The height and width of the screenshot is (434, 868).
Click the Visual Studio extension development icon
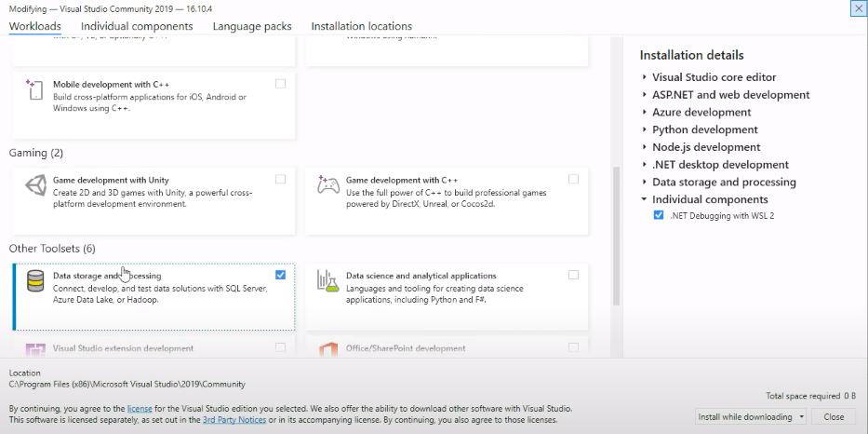tap(34, 350)
